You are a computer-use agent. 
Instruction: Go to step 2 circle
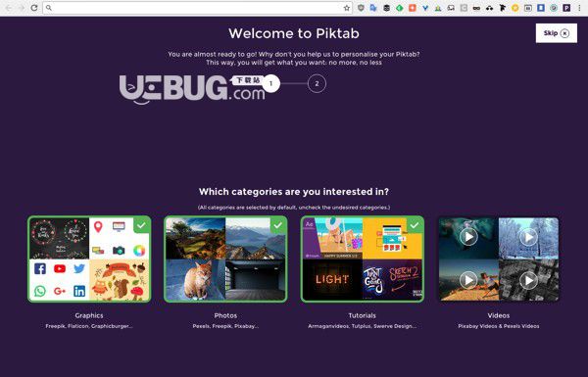tap(317, 83)
